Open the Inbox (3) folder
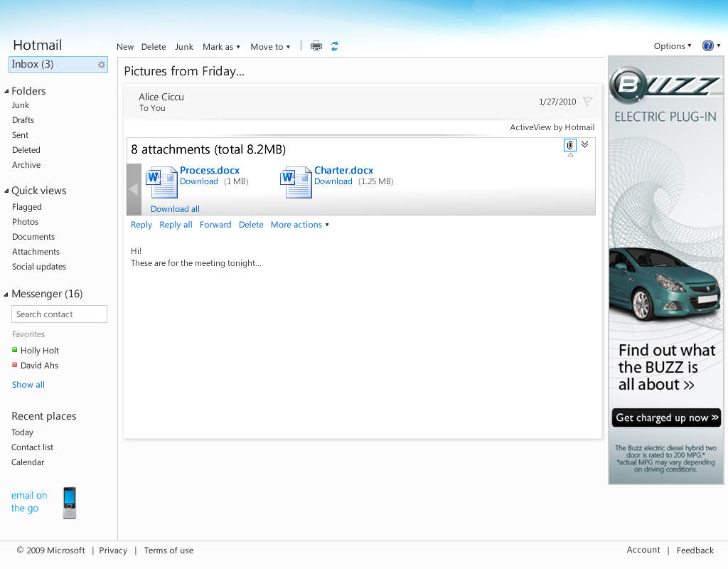 58,65
